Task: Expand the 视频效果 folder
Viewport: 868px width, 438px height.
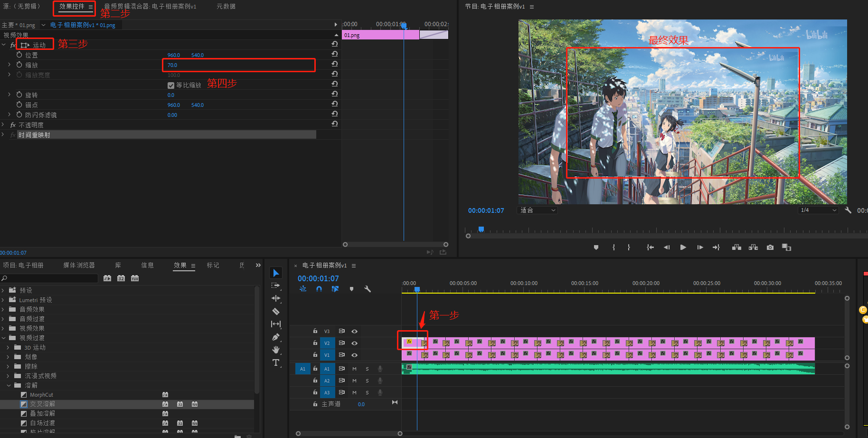Action: click(3, 328)
